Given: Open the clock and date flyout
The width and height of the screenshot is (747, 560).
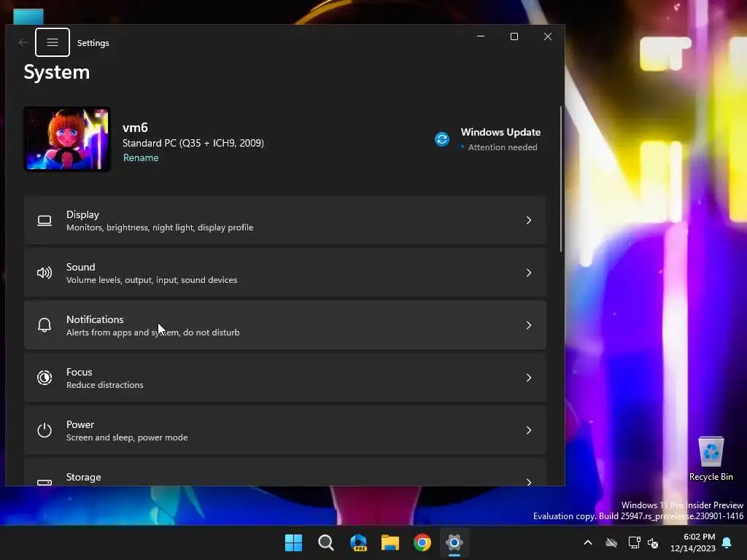Looking at the screenshot, I should click(x=693, y=542).
